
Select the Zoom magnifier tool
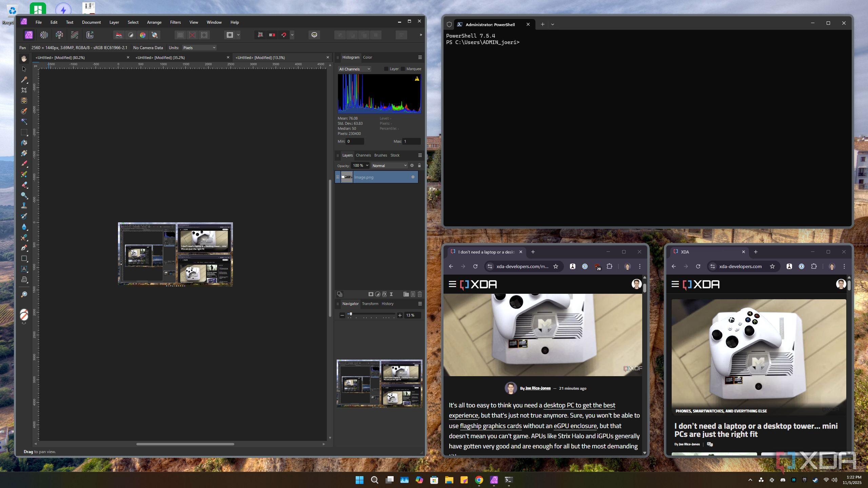click(24, 294)
